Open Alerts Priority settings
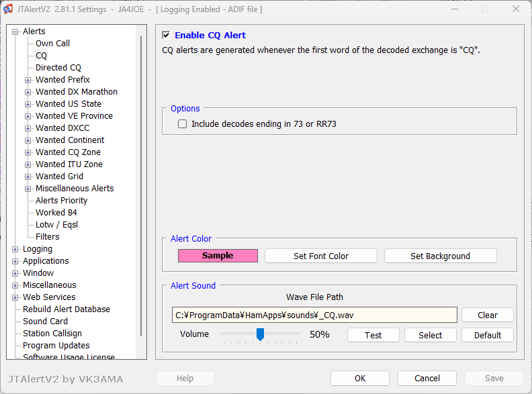The height and width of the screenshot is (394, 532). pos(61,201)
